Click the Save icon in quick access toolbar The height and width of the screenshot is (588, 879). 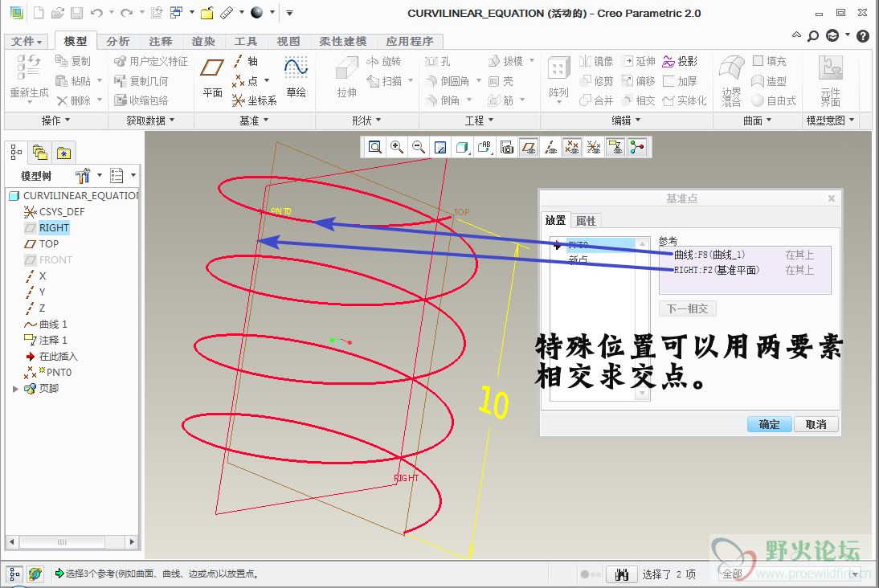[x=76, y=13]
